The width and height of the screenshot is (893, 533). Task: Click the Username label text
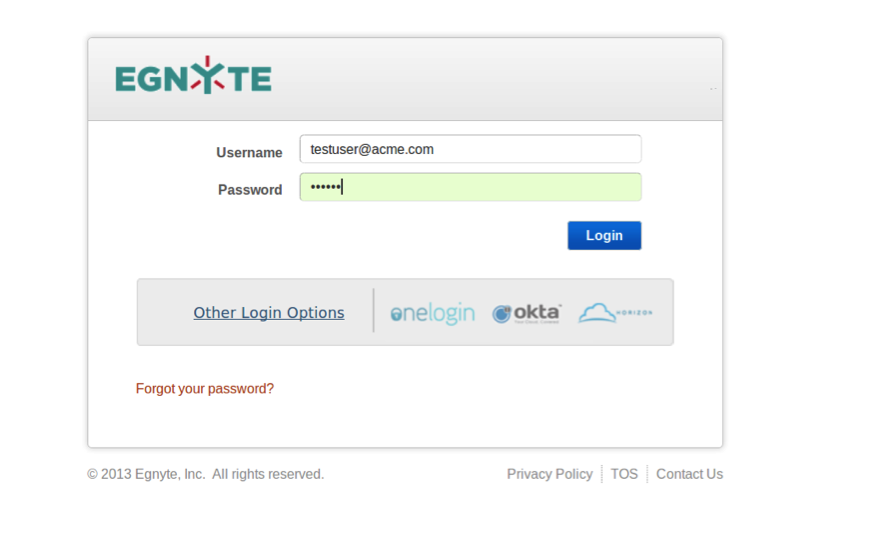tap(249, 153)
